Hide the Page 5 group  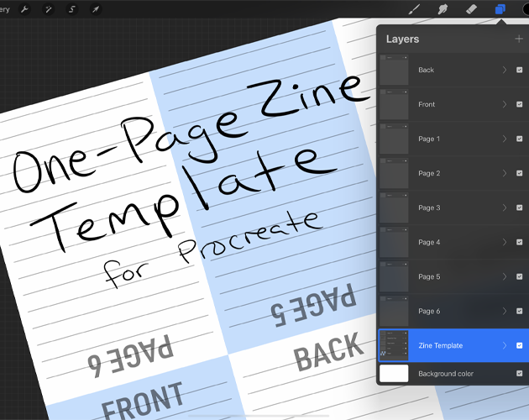(519, 276)
